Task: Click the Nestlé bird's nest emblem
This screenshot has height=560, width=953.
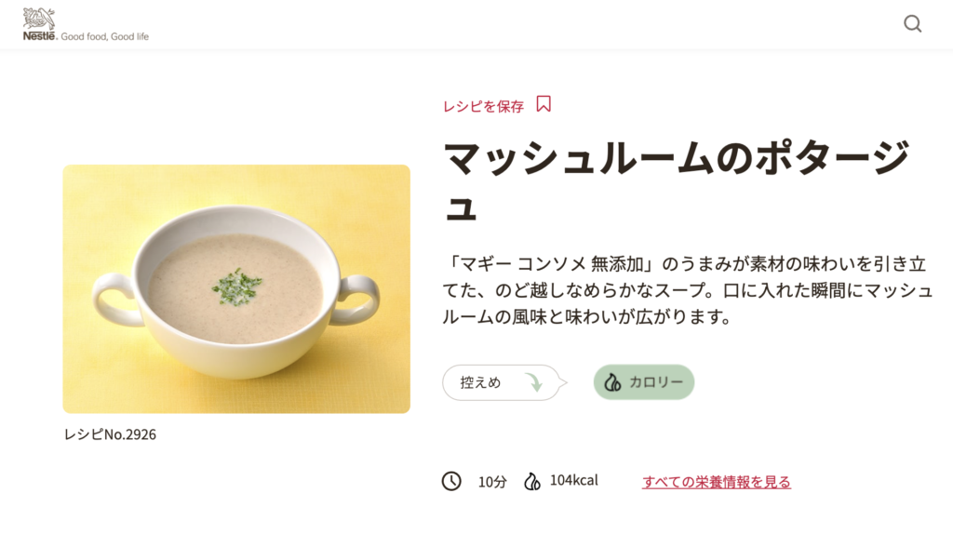Action: [x=37, y=15]
